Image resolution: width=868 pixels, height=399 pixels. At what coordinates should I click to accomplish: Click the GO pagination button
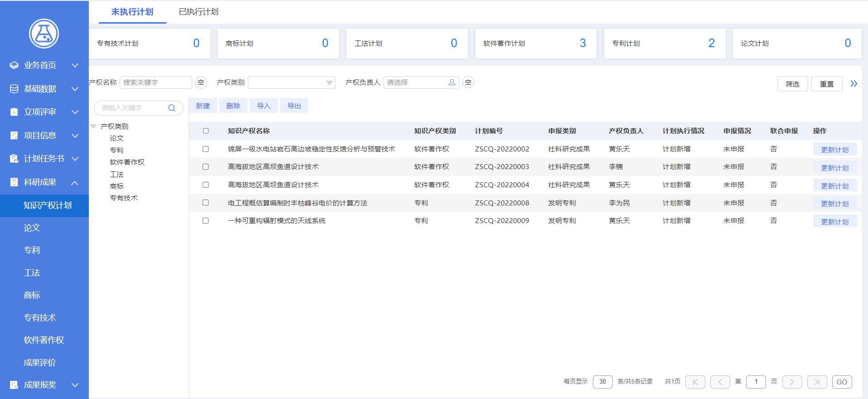click(842, 382)
